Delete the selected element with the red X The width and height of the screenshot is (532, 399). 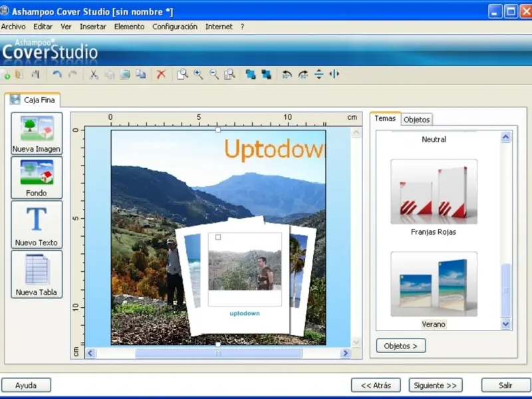pos(161,74)
